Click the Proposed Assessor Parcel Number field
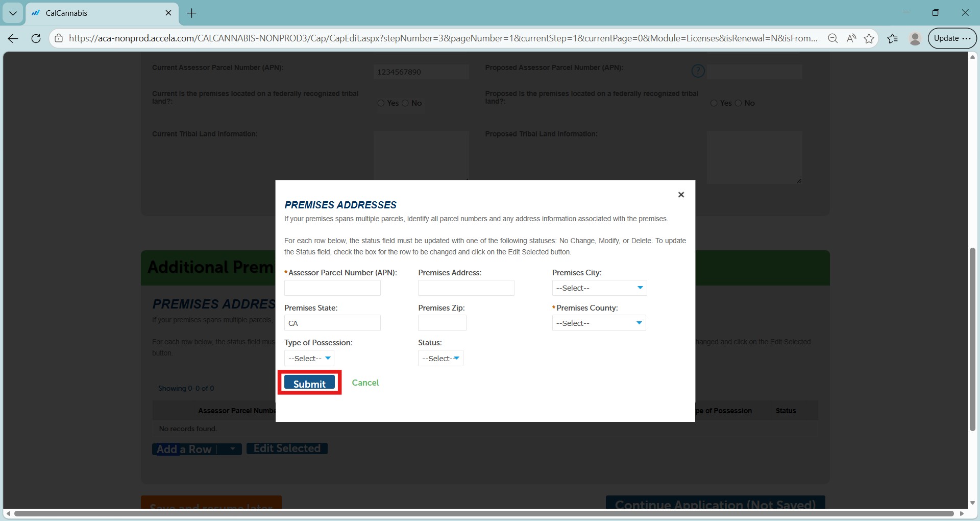The width and height of the screenshot is (980, 521). [754, 72]
